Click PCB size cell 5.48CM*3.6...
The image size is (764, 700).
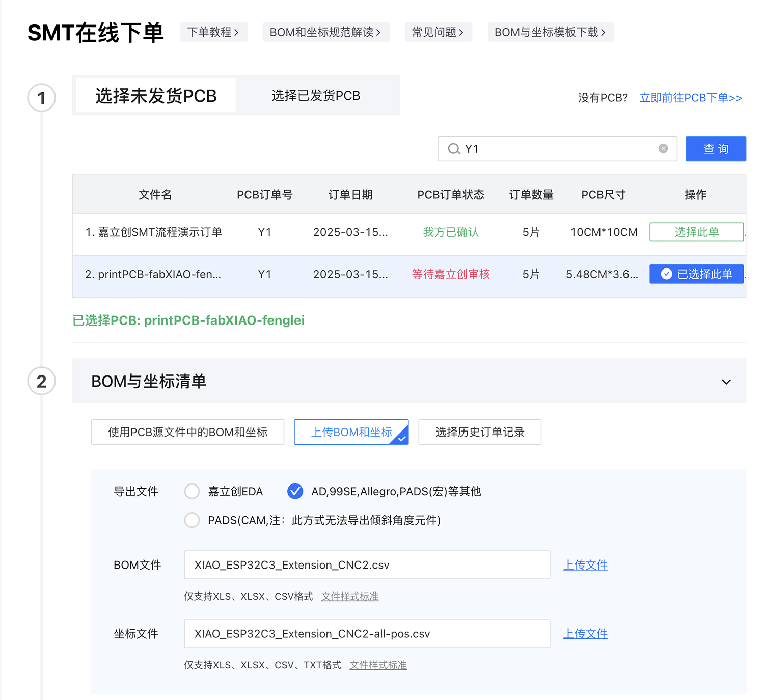click(602, 274)
